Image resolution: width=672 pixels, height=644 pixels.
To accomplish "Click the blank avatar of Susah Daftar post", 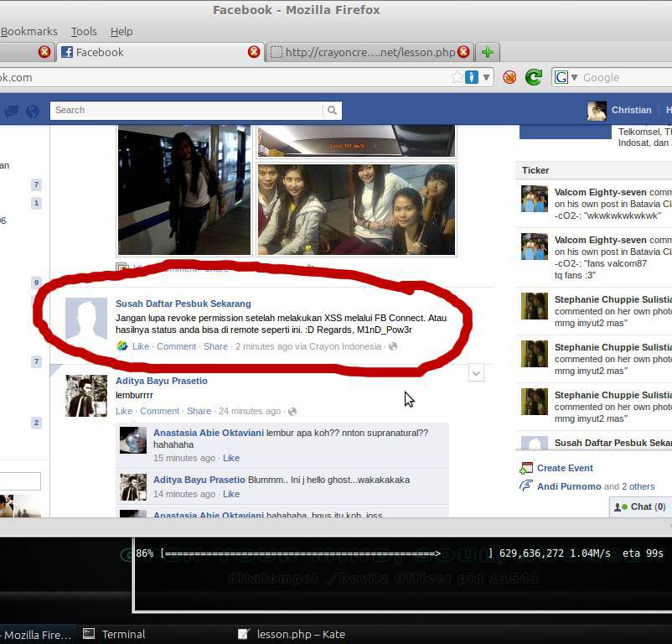I will [x=86, y=319].
